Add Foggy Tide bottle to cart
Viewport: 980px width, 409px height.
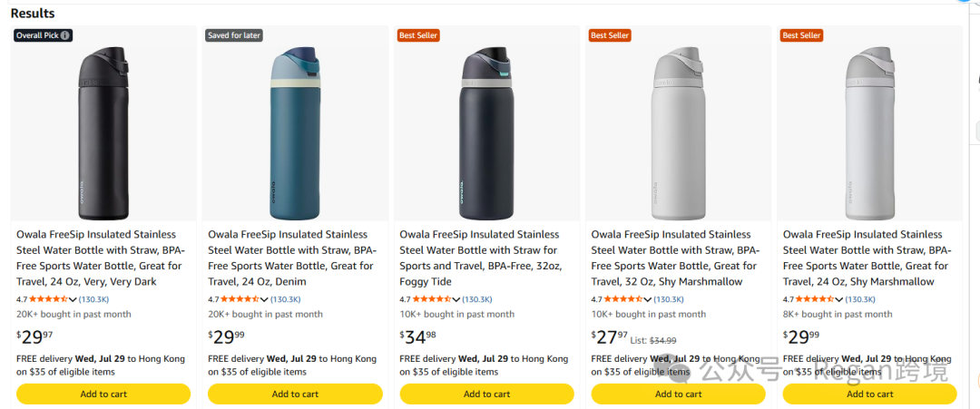tap(487, 394)
